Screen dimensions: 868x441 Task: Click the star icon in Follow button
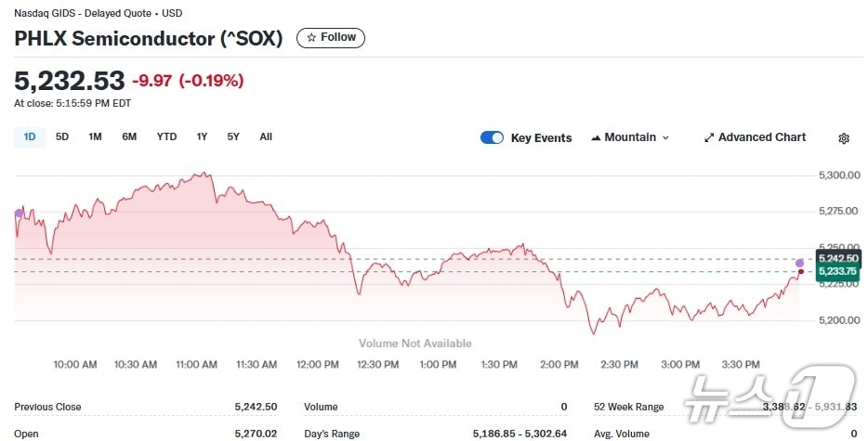312,38
